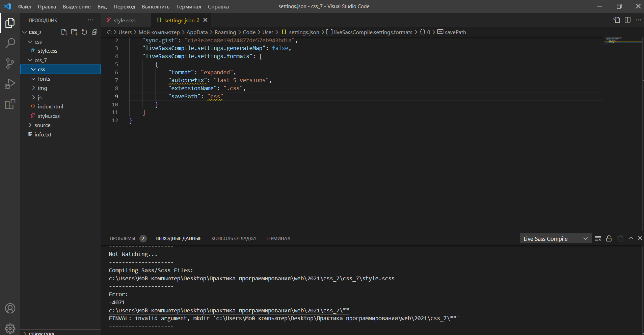This screenshot has width=644, height=335.
Task: Create a new folder in CSS_7
Action: pos(74,32)
